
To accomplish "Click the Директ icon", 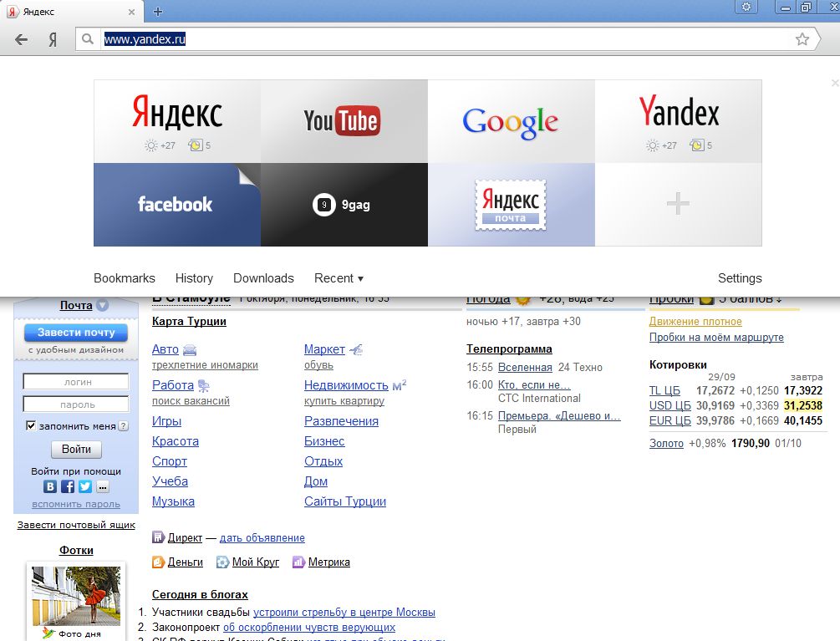I will pos(157,537).
